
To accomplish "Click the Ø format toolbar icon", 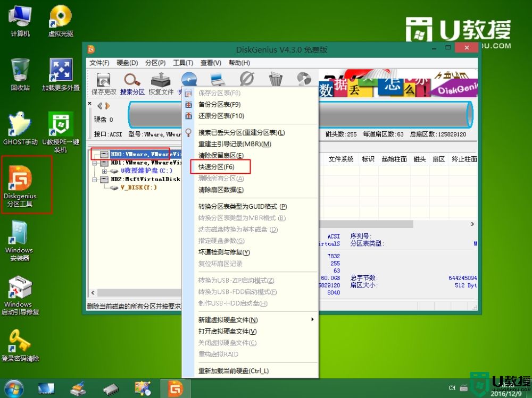I will (x=247, y=79).
